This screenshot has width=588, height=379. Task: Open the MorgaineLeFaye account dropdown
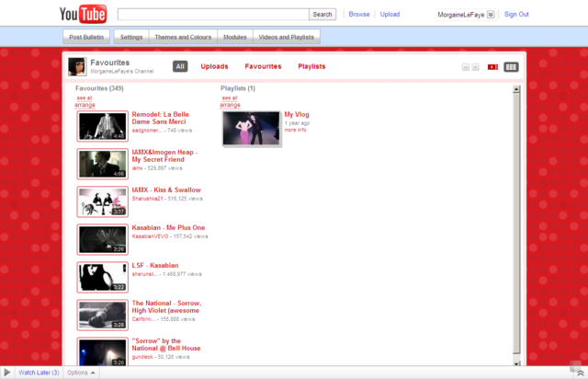pos(491,15)
